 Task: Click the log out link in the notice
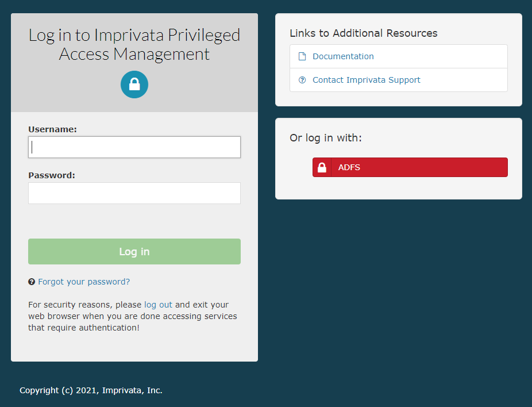click(158, 304)
